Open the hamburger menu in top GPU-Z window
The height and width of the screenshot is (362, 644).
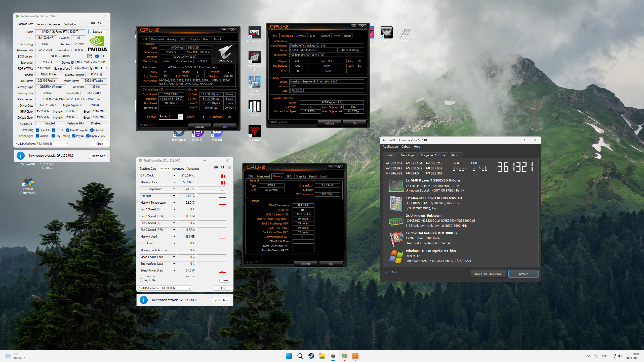(106, 23)
